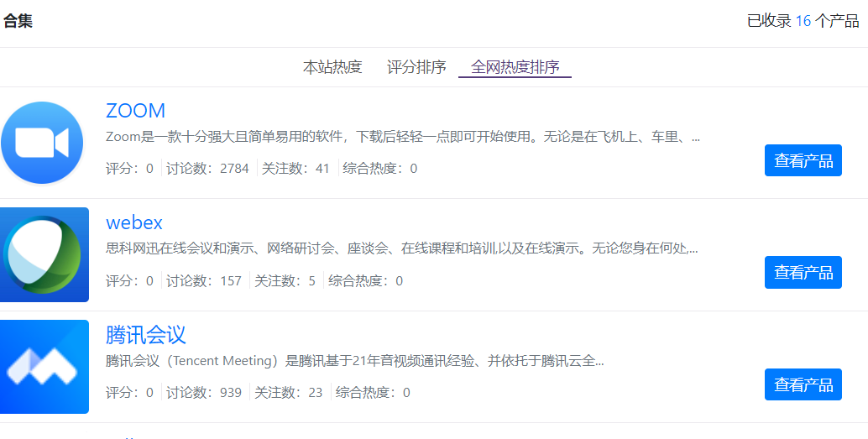The width and height of the screenshot is (868, 439).
Task: Click the ZOOM video camera logo
Action: 42,143
